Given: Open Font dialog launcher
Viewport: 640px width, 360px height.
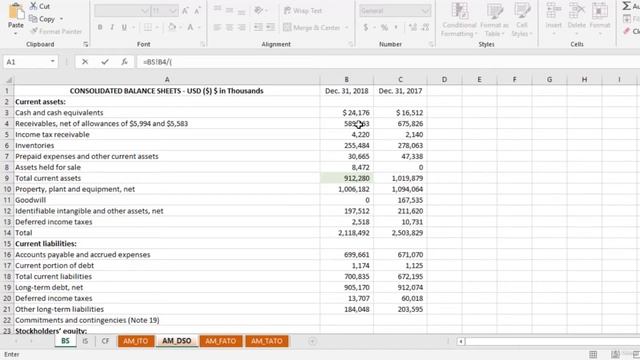Looking at the screenshot, I should [x=202, y=44].
